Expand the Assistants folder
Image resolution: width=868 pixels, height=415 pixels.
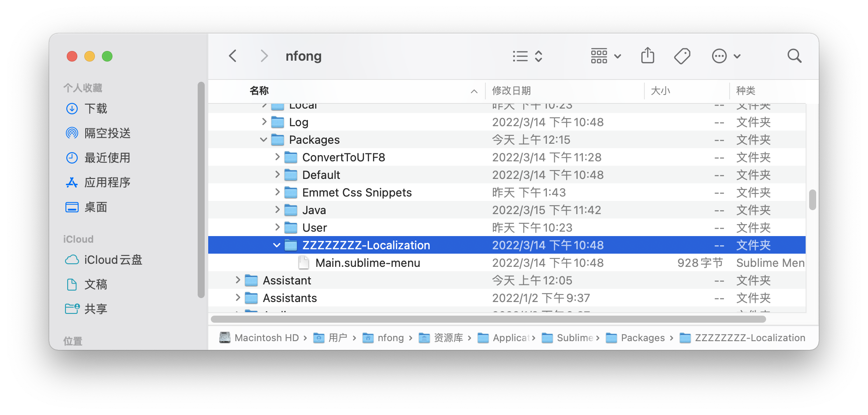(x=238, y=298)
